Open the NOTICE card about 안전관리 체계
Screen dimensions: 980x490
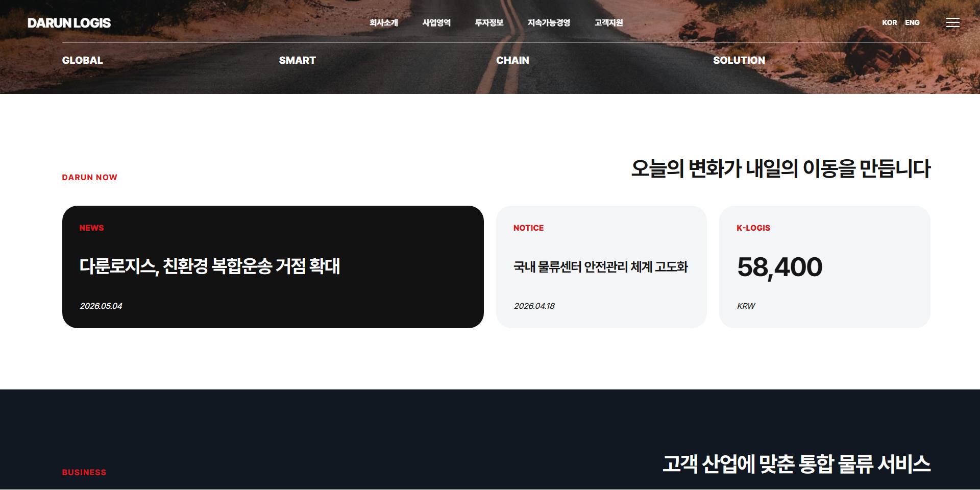601,267
